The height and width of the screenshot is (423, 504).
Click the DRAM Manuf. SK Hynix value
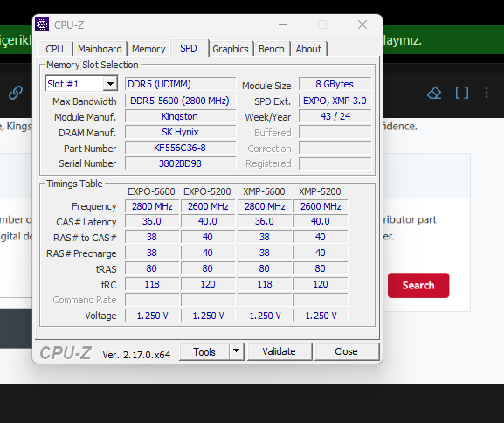click(x=180, y=132)
